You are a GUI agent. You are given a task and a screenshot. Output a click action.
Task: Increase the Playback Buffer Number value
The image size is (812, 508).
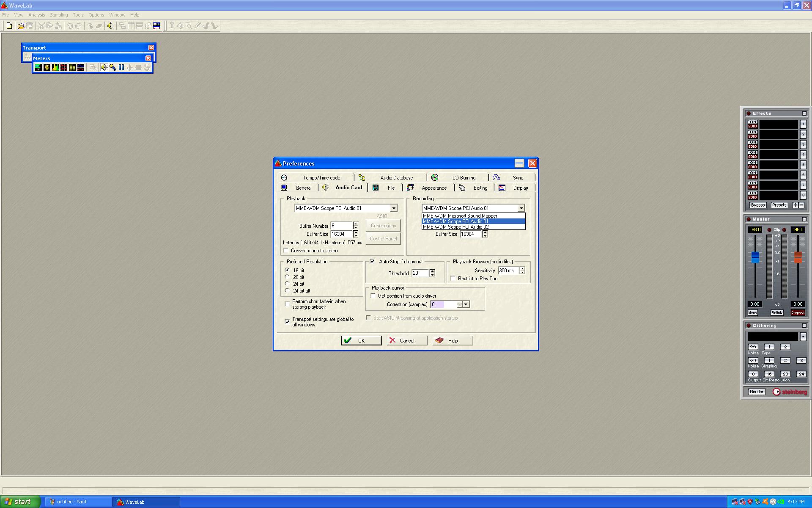click(356, 224)
